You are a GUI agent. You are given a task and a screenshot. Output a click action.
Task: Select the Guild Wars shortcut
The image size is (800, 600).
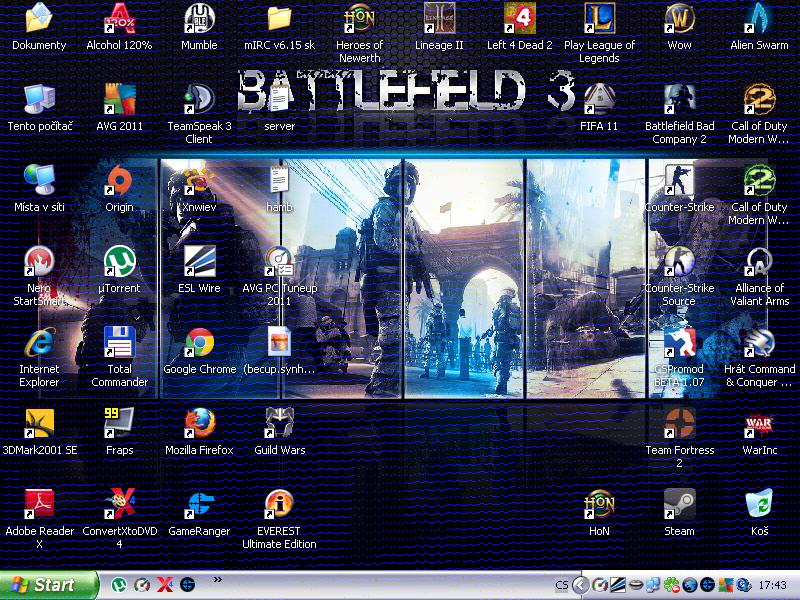[x=279, y=423]
